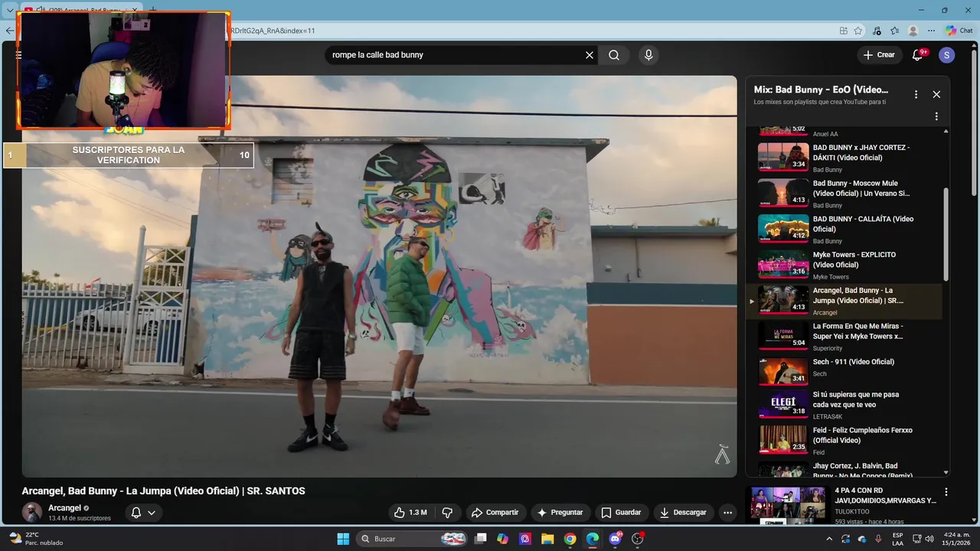Open La Forma En Que Me Miras thumbnail
Viewport: 980px width, 551px height.
pyautogui.click(x=783, y=335)
